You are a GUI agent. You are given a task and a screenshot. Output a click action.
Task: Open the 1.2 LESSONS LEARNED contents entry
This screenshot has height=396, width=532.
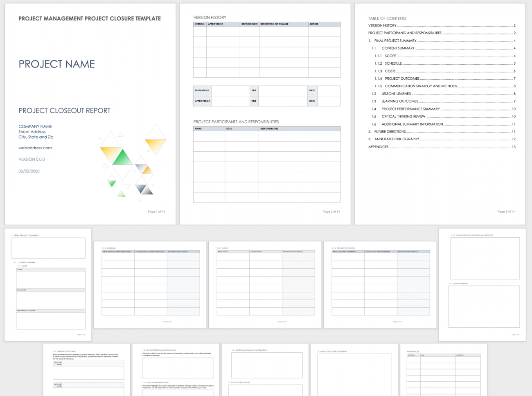[444, 94]
